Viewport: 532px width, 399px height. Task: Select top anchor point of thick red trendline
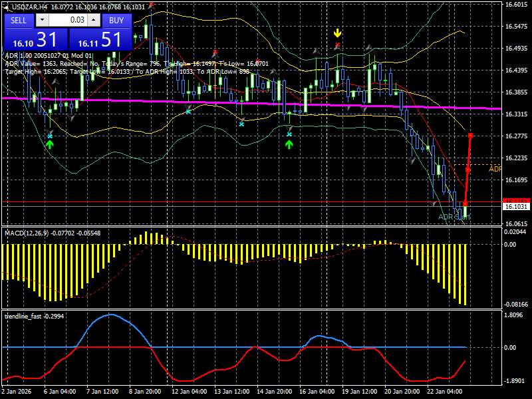click(471, 136)
